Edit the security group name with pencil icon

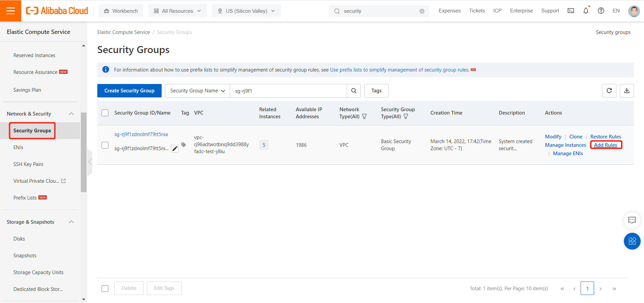click(x=174, y=148)
